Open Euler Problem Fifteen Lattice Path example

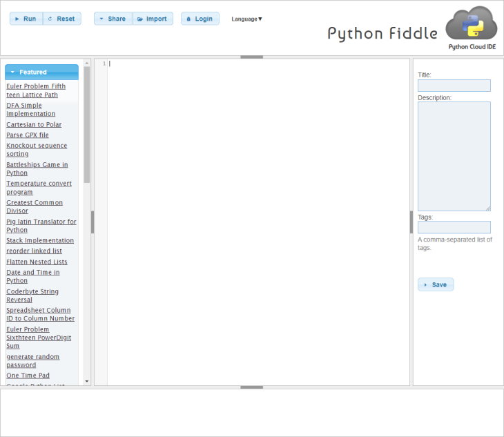tap(36, 90)
